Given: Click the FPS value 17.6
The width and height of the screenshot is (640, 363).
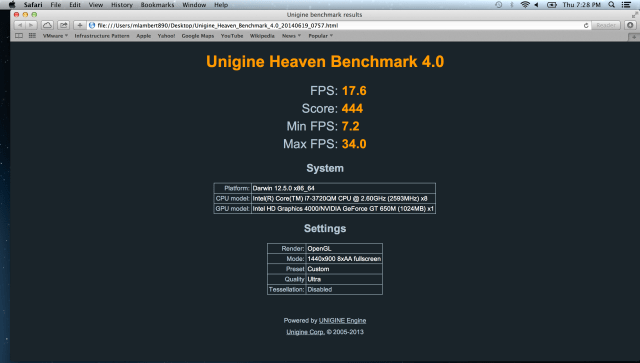Looking at the screenshot, I should 354,91.
